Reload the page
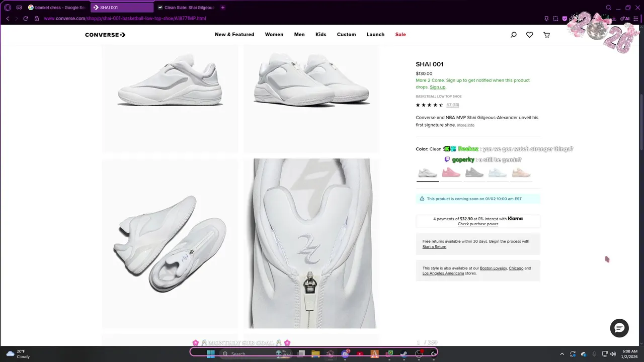This screenshot has height=362, width=644. [26, 19]
